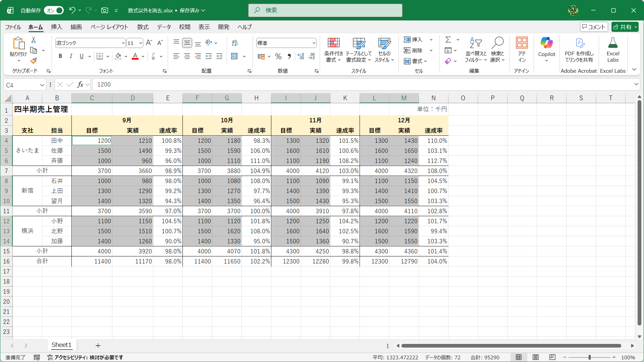Open the ファイル (File) menu
The image size is (644, 362).
[13, 27]
